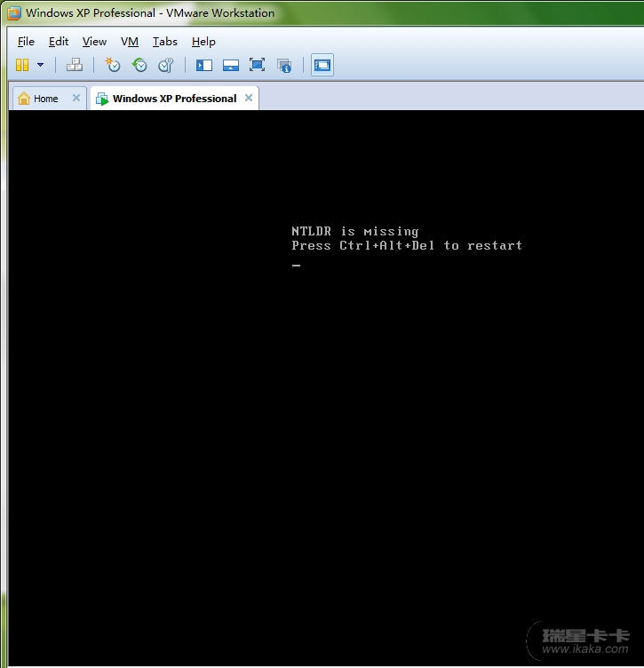Viewport: 644px width, 668px height.
Task: Toggle the console view toolbar button
Action: (322, 65)
